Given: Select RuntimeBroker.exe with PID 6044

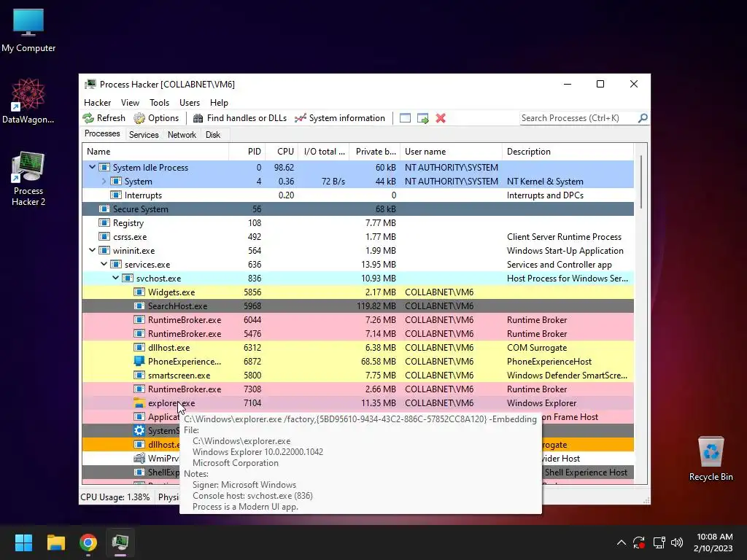Looking at the screenshot, I should (357, 319).
